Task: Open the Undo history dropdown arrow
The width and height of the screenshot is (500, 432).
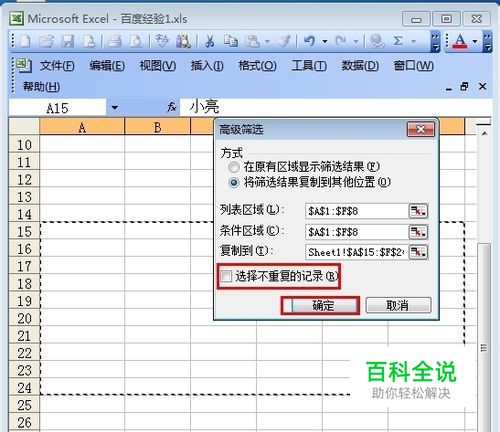Action: coord(324,42)
